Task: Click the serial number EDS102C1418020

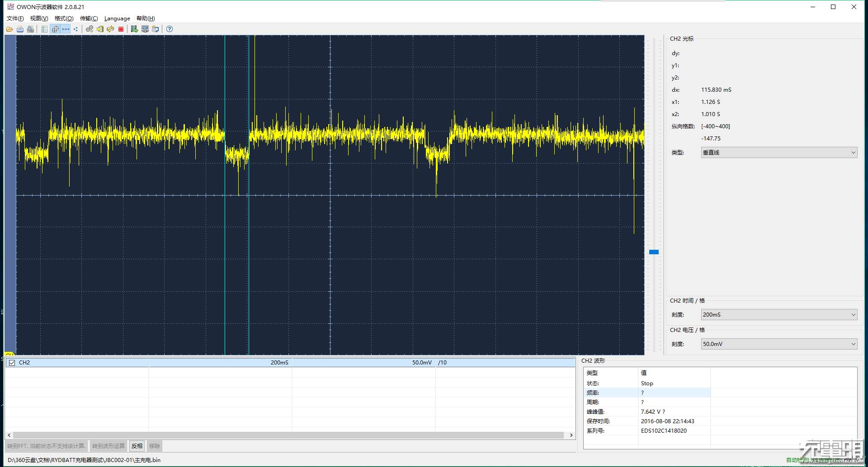Action: 664,431
